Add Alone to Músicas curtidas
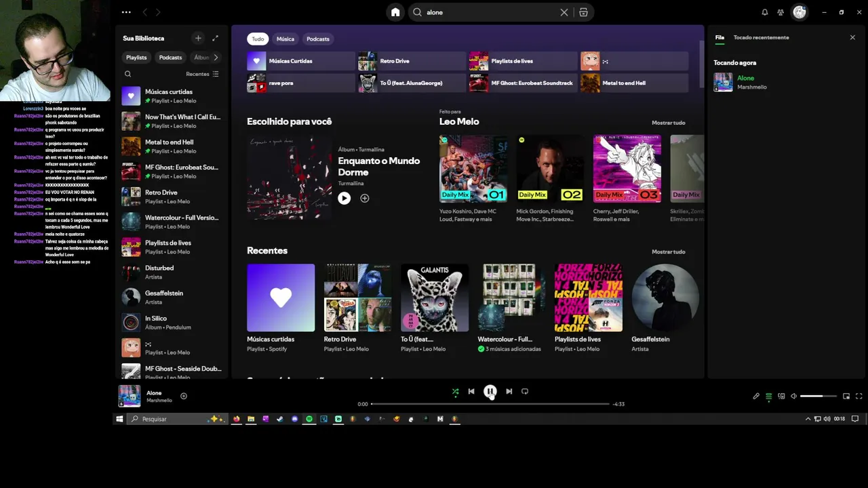 tap(183, 396)
